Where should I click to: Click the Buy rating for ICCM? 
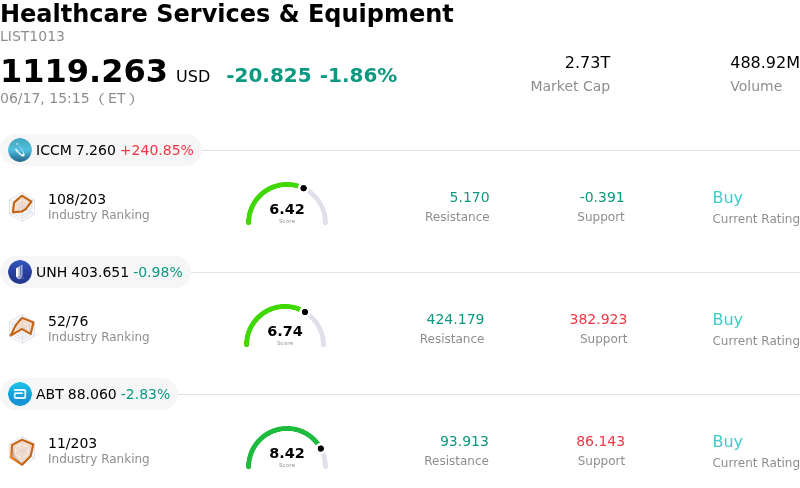(727, 198)
